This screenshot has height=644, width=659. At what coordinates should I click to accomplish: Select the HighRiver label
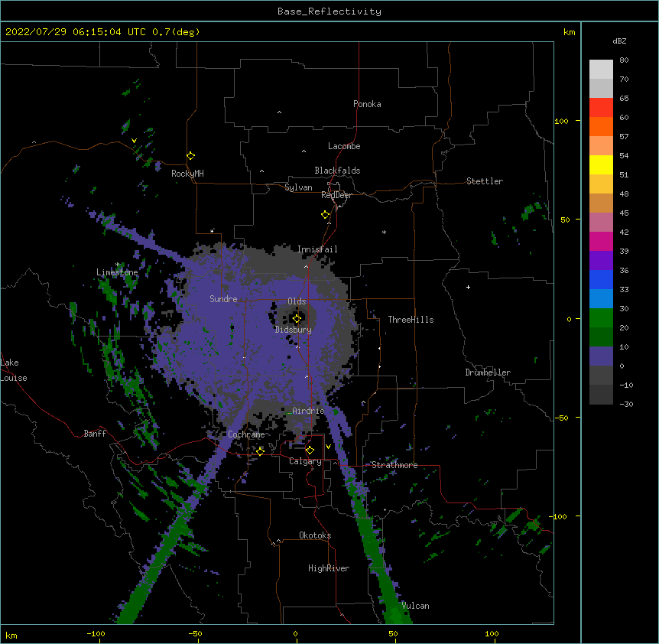click(329, 568)
